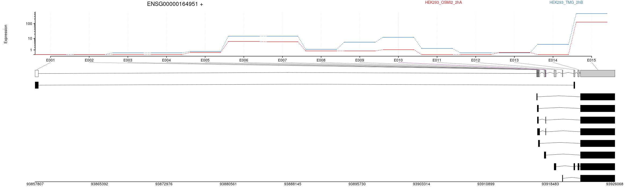The width and height of the screenshot is (644, 188).
Task: Click the last exon of bottom transcript
Action: tap(598, 178)
